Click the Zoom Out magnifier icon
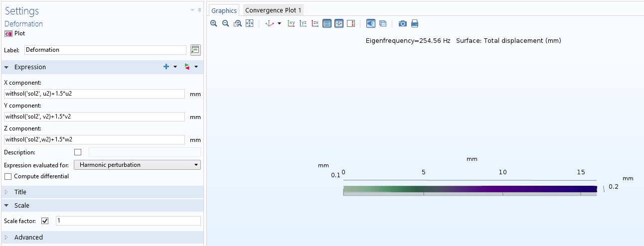Image resolution: width=644 pixels, height=246 pixels. 225,23
